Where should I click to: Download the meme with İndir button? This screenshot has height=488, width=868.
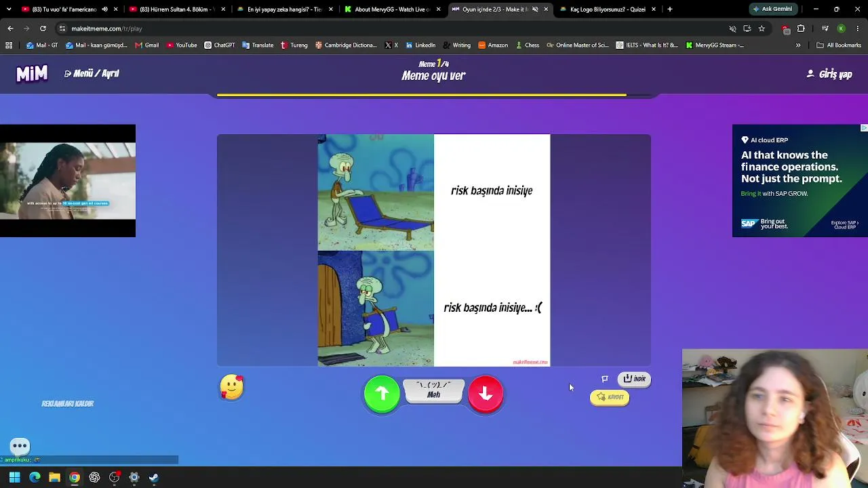[634, 379]
